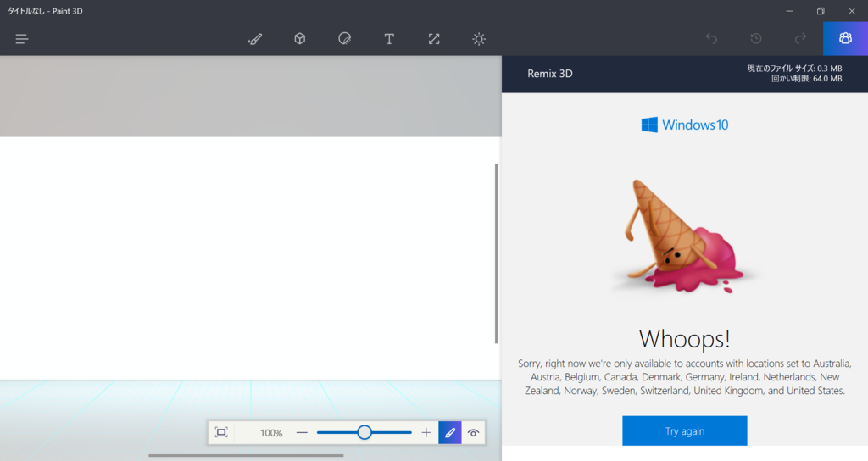Click the fallen ice cream illustration
This screenshot has width=868, height=461.
pyautogui.click(x=684, y=236)
